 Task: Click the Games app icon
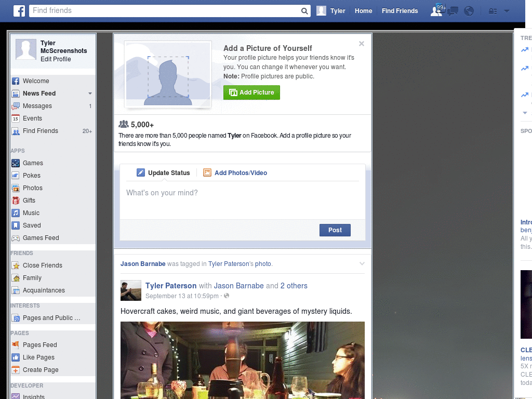[16, 163]
